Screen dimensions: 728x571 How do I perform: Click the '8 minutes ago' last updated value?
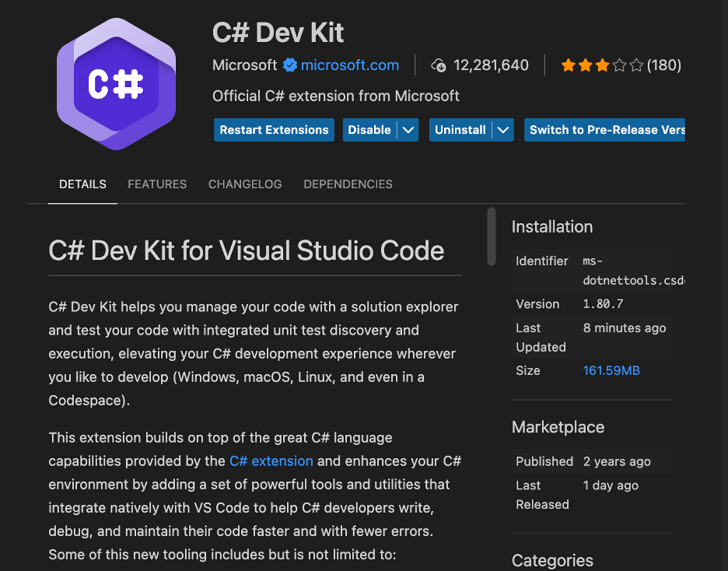625,328
